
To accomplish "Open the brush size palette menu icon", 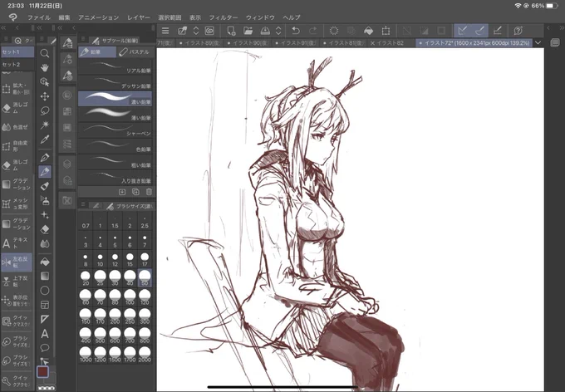I will 83,204.
